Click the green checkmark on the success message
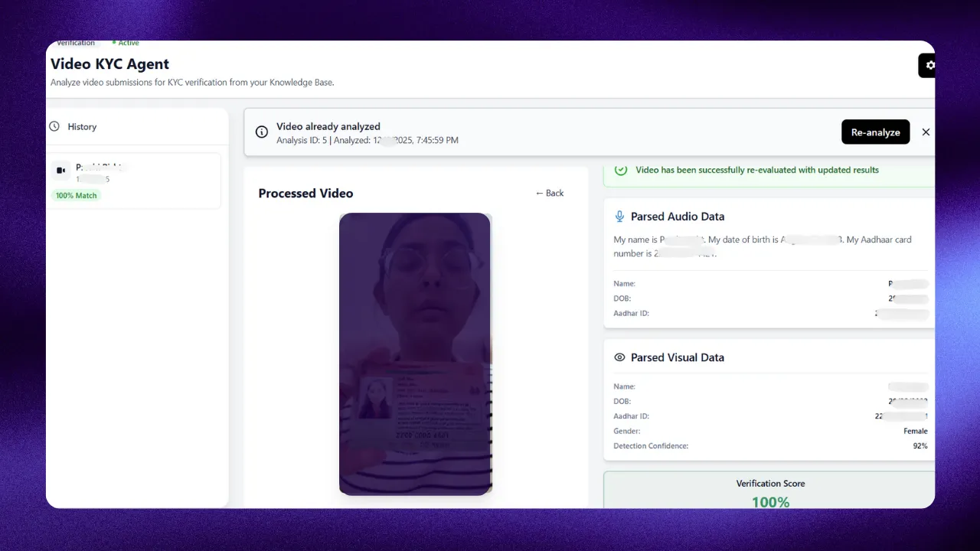980x551 pixels. pos(620,170)
